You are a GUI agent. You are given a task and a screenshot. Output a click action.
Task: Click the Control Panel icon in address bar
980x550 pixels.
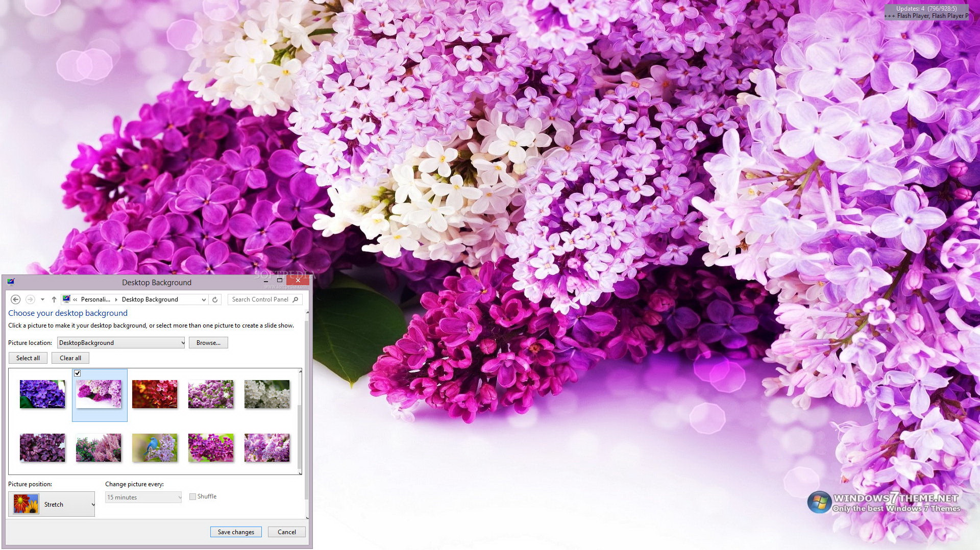(66, 299)
